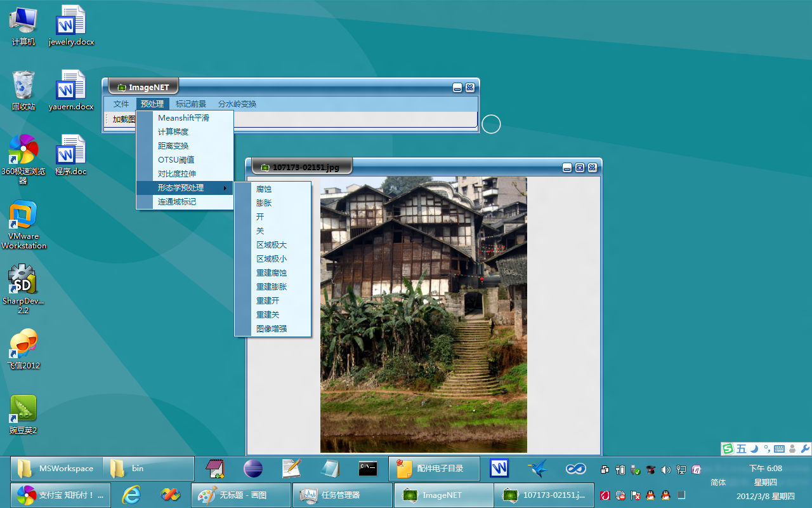Select the 豌豆荚2 desktop shortcut
This screenshot has width=812, height=508.
[x=23, y=415]
